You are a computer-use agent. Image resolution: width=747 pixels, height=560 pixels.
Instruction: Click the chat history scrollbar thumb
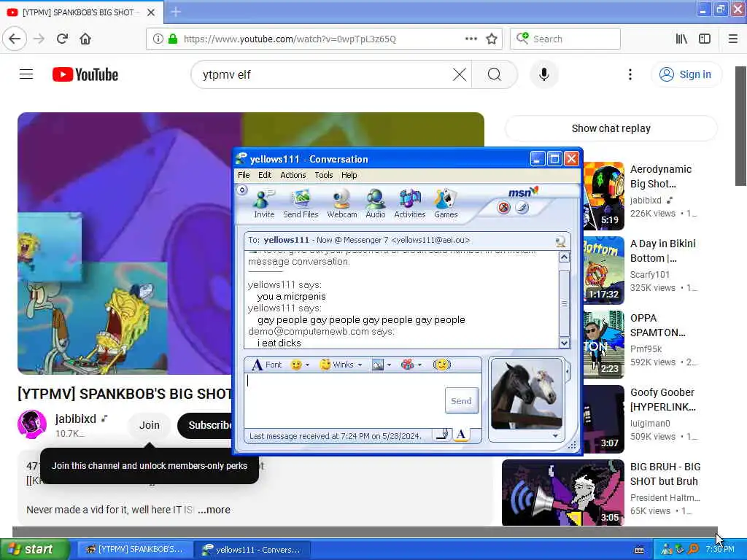(x=564, y=303)
